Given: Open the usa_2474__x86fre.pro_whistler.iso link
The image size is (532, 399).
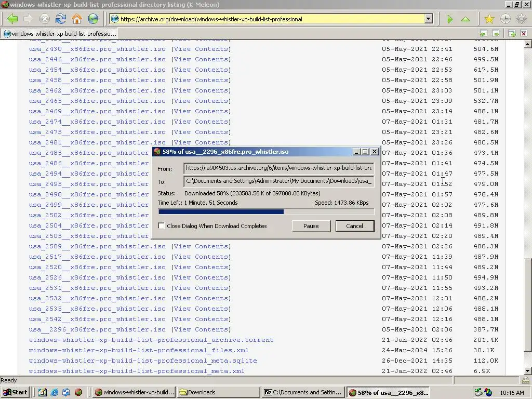Looking at the screenshot, I should pyautogui.click(x=97, y=122).
